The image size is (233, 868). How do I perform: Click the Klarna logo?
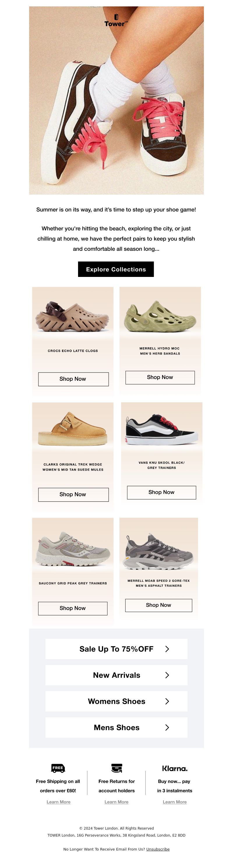[175, 768]
